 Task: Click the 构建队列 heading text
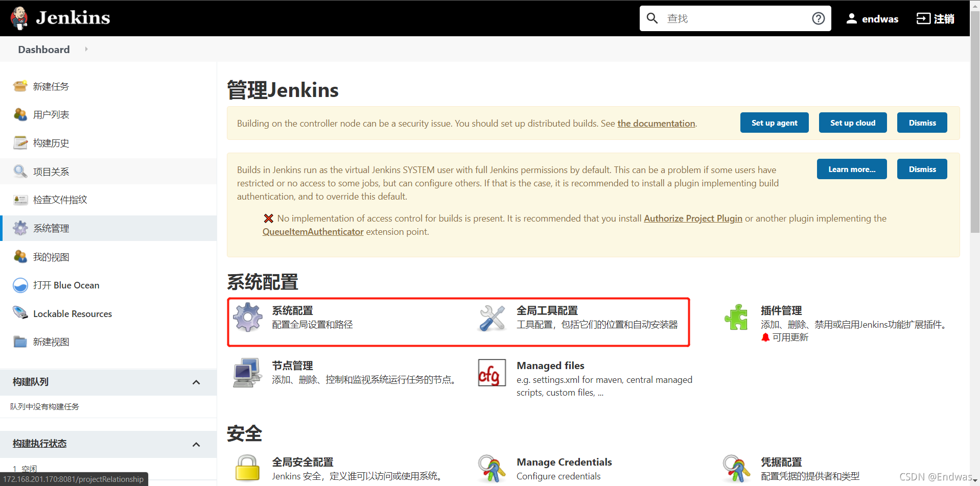(31, 382)
